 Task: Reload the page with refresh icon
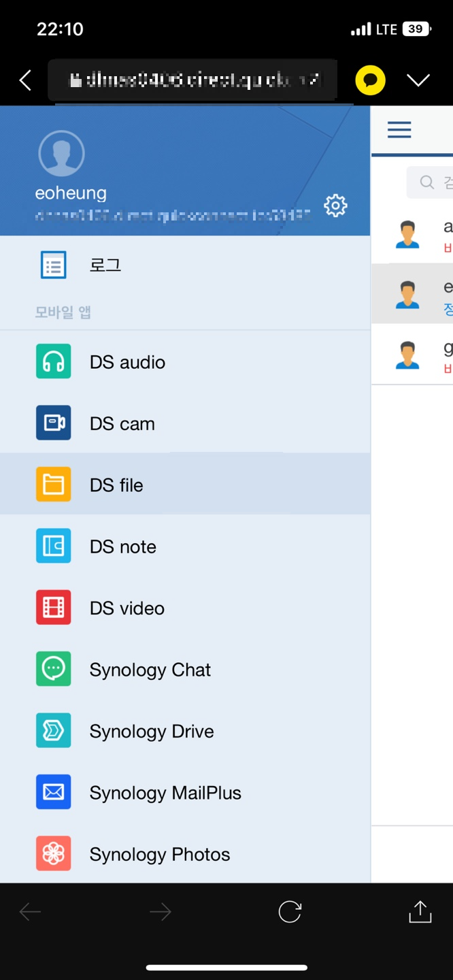click(290, 912)
